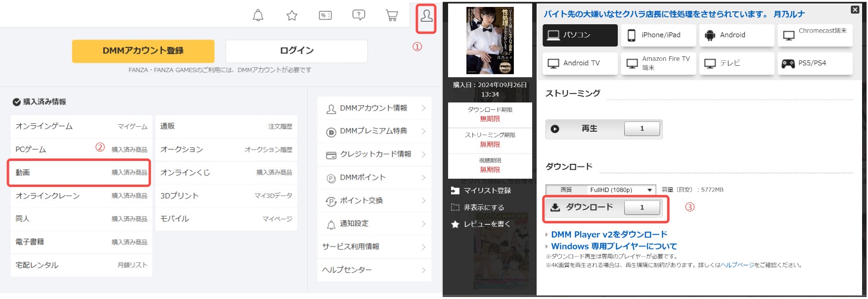Image resolution: width=868 pixels, height=299 pixels.
Task: Select the Android device tab
Action: (737, 35)
